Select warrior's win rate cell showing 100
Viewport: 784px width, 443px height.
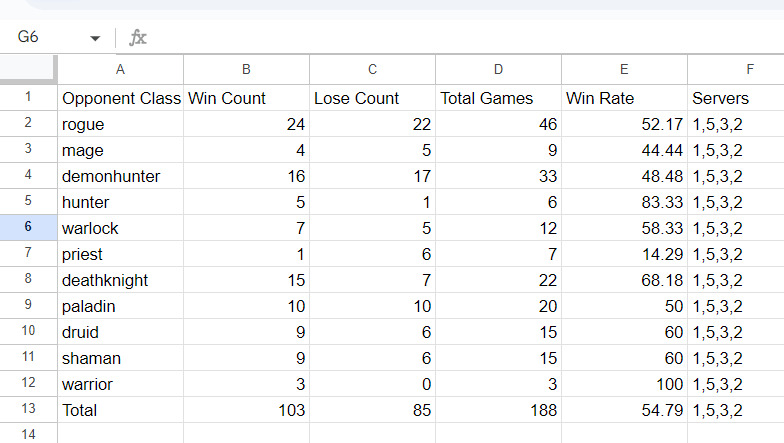pyautogui.click(x=624, y=384)
